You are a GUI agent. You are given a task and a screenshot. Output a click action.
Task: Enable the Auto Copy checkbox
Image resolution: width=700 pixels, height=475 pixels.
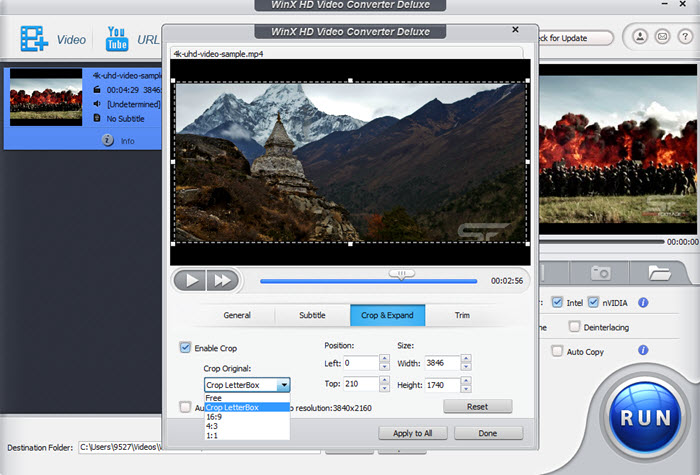pos(557,351)
